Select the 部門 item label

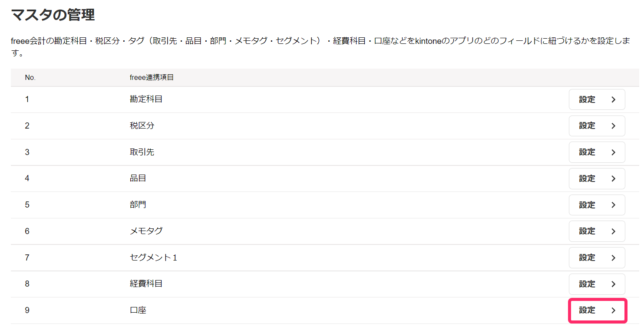(x=138, y=205)
